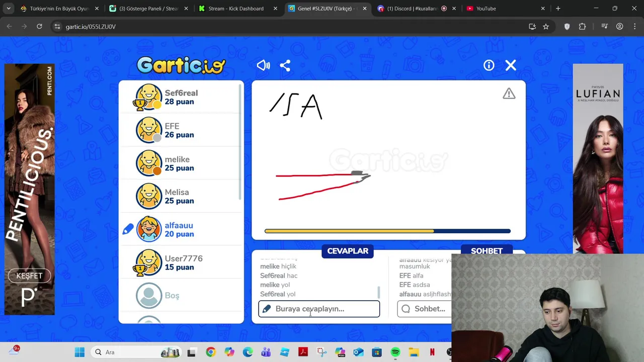Open Microsoft Teams from the taskbar
The width and height of the screenshot is (644, 362).
click(266, 352)
